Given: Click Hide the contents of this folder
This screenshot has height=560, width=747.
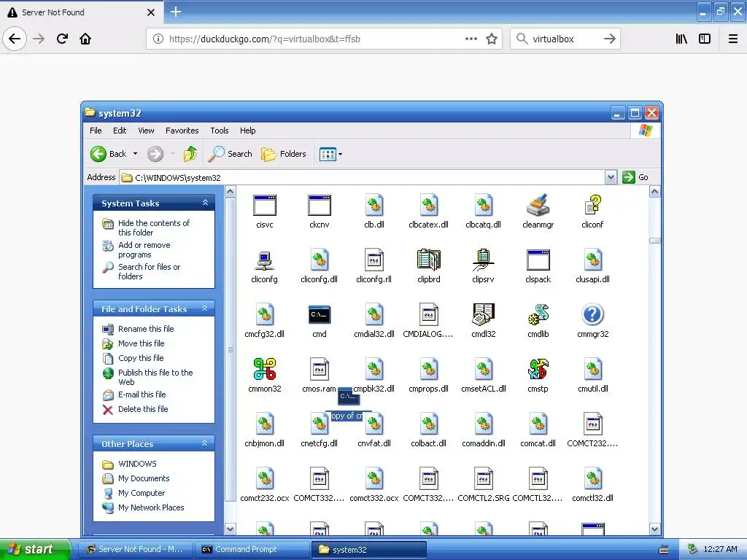Looking at the screenshot, I should pyautogui.click(x=153, y=227).
